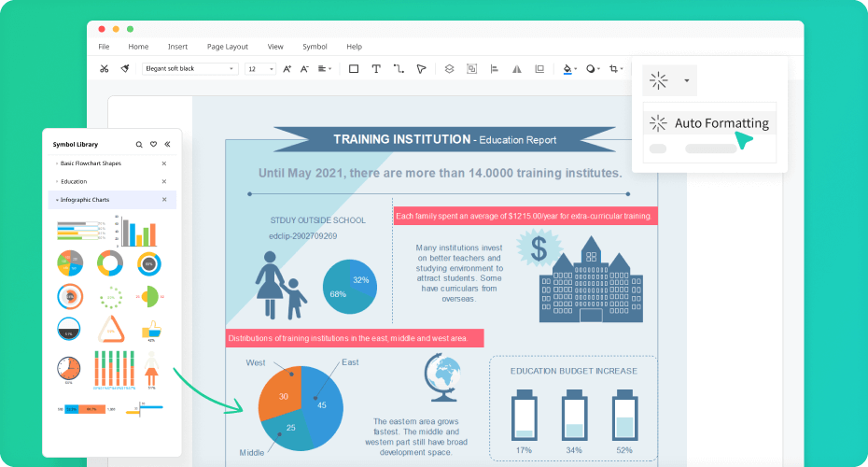Click the Auto Formatting option

pyautogui.click(x=721, y=123)
